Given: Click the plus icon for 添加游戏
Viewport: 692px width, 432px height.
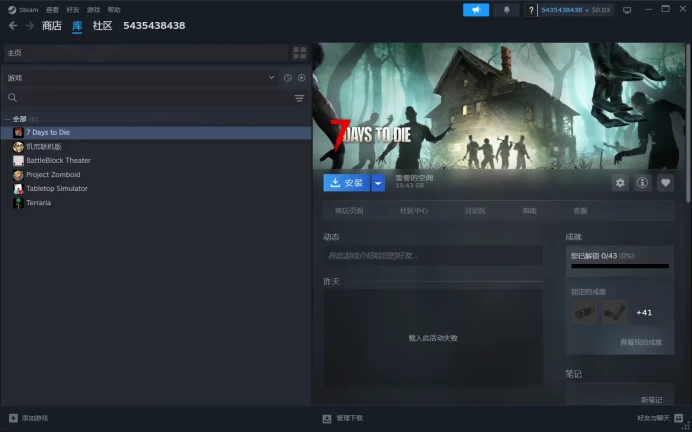Looking at the screenshot, I should pyautogui.click(x=13, y=418).
